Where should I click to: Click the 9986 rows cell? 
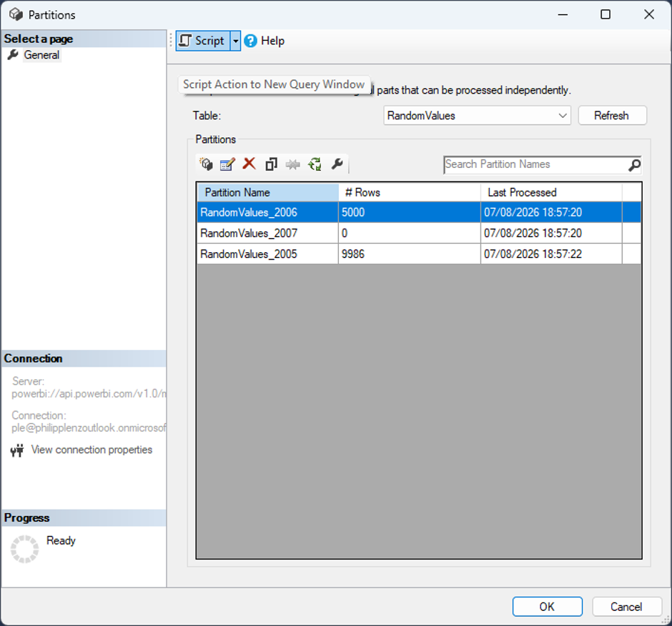[x=410, y=254]
